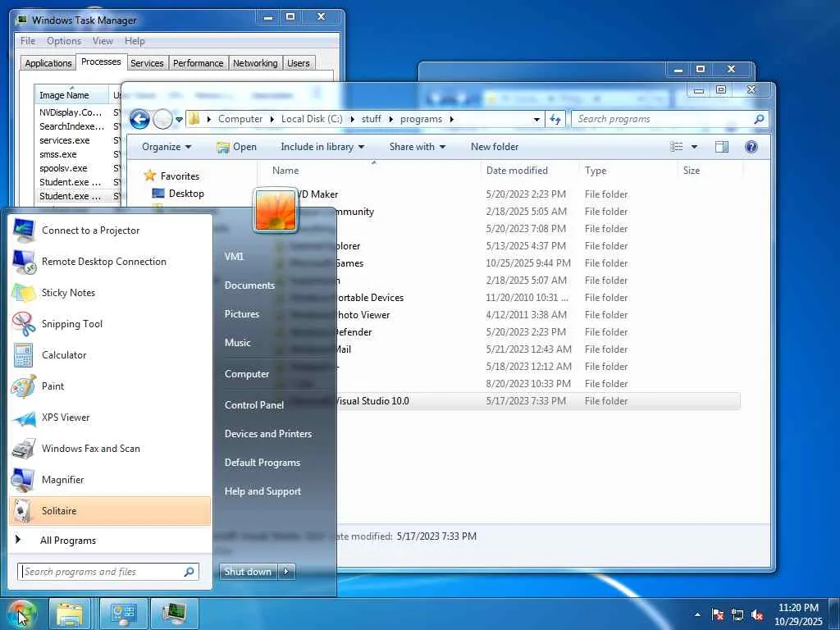Show hidden tray icons arrow

pyautogui.click(x=697, y=614)
